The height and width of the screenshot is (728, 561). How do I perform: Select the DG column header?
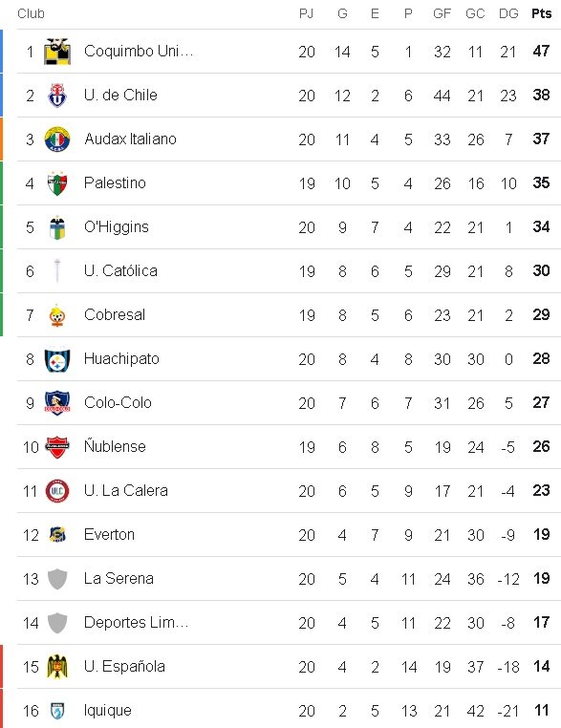508,13
